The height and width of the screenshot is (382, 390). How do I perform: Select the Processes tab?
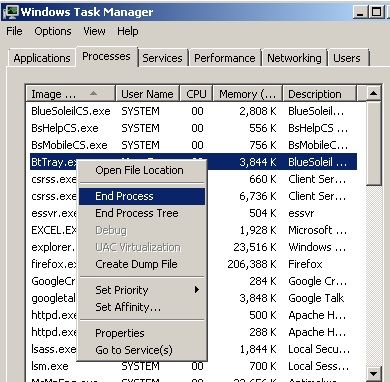pos(106,56)
